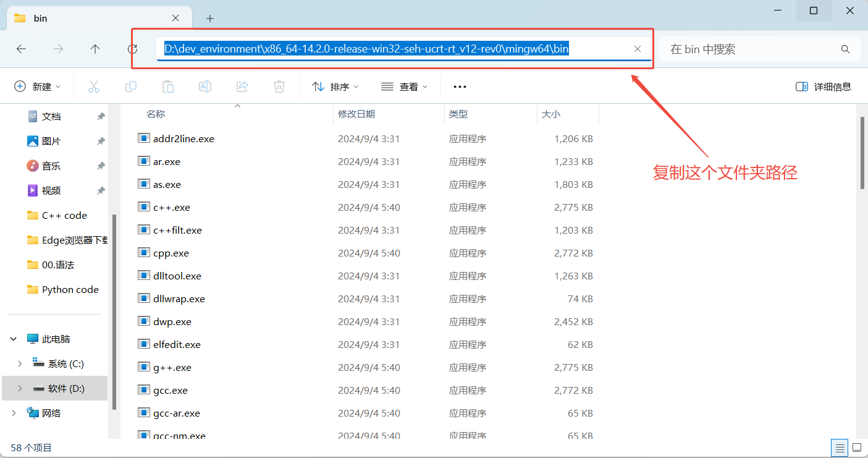868x458 pixels.
Task: Open the 新建 new item dropdown
Action: coord(38,87)
